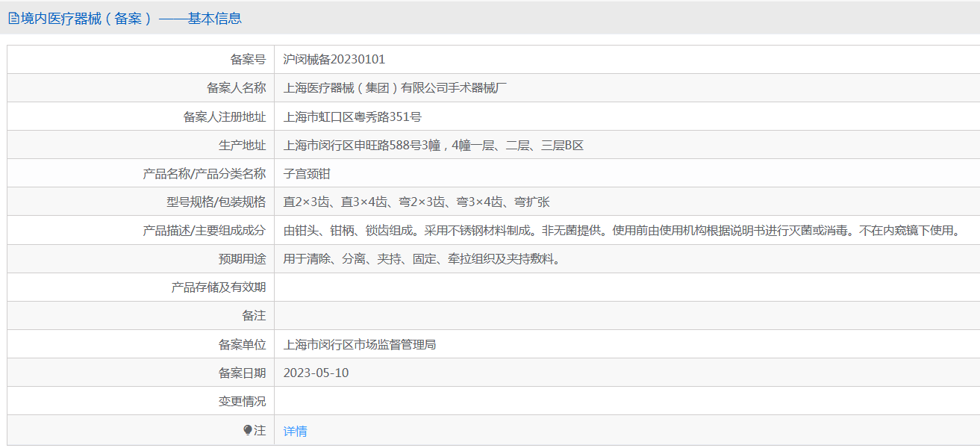Open the 详情 link

click(296, 431)
